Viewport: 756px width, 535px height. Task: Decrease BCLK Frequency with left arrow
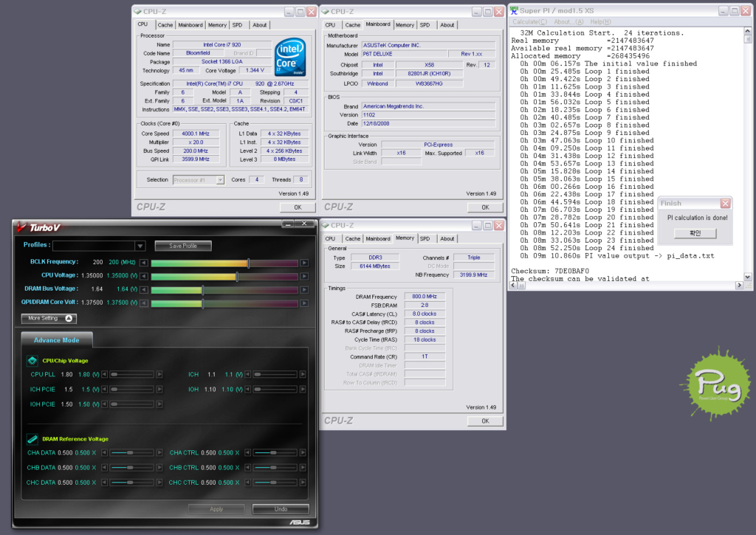[x=144, y=263]
